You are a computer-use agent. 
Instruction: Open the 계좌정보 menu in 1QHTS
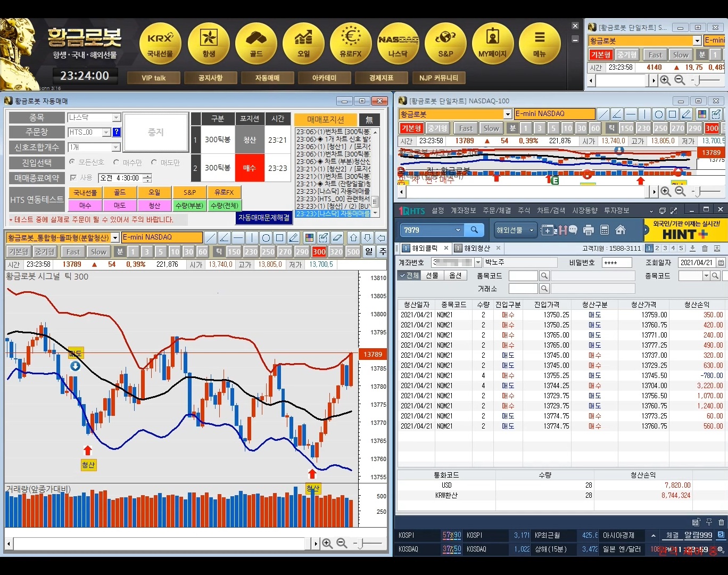463,210
